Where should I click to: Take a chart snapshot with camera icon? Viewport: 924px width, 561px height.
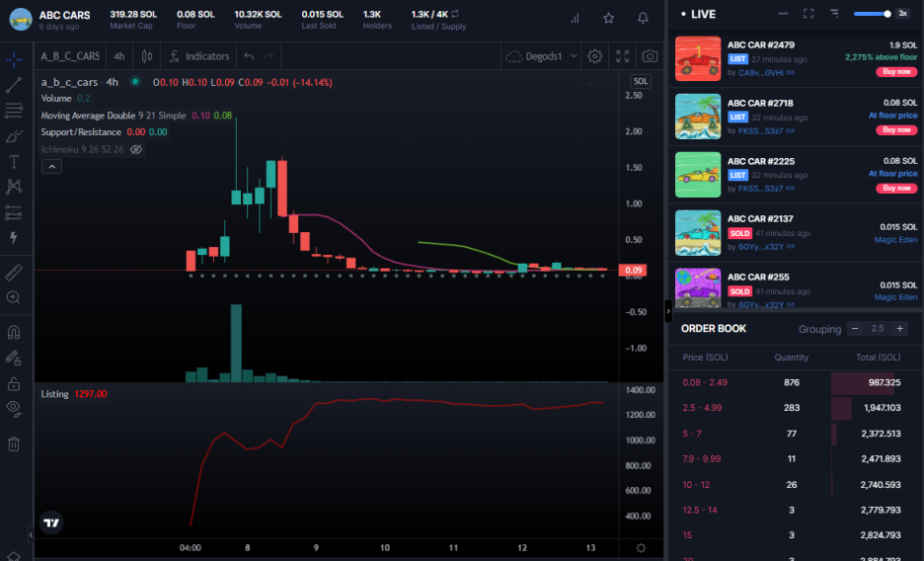(650, 56)
